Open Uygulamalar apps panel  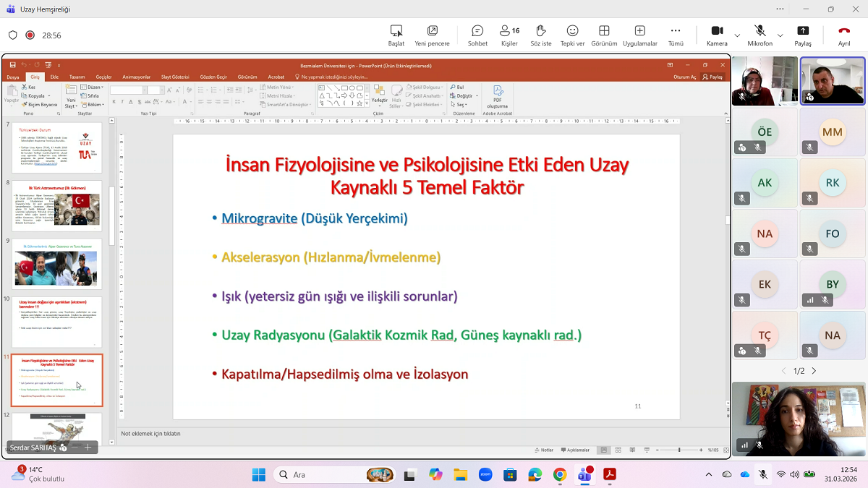(x=639, y=35)
